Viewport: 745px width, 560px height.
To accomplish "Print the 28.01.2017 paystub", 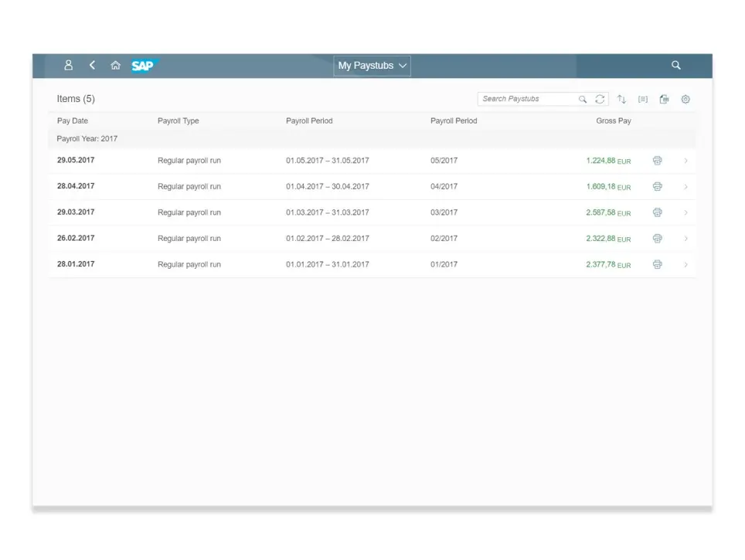I will click(658, 265).
